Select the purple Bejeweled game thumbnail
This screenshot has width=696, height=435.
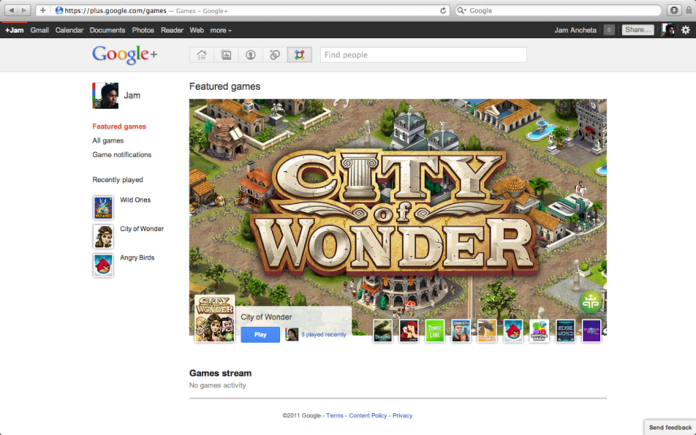[592, 331]
